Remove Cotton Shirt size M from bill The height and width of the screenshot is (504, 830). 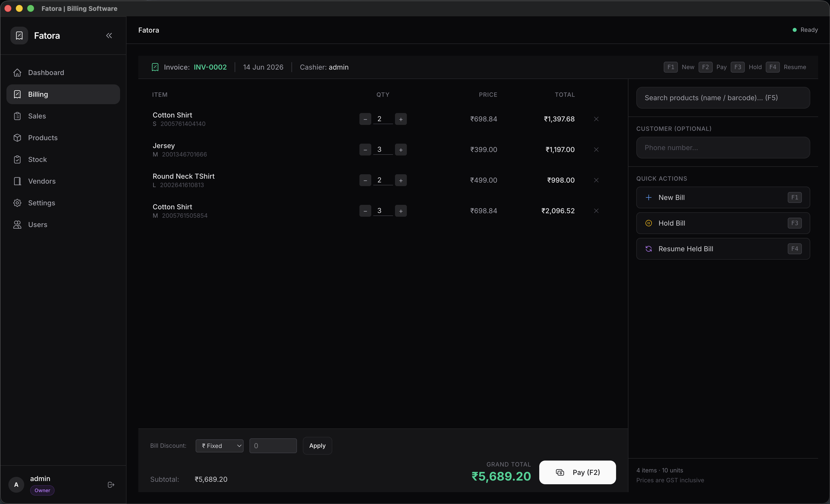click(596, 211)
